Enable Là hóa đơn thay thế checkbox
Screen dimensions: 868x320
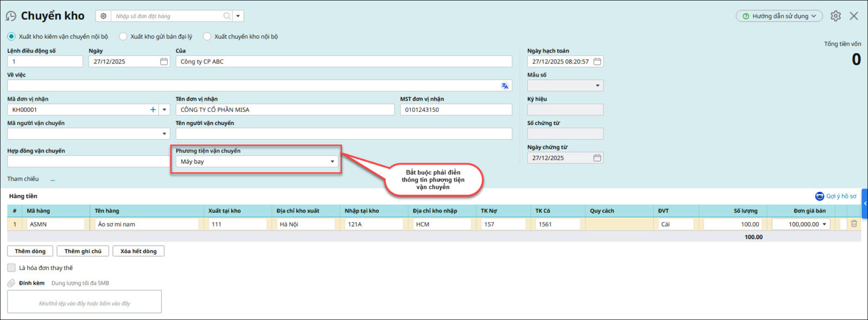click(x=11, y=268)
